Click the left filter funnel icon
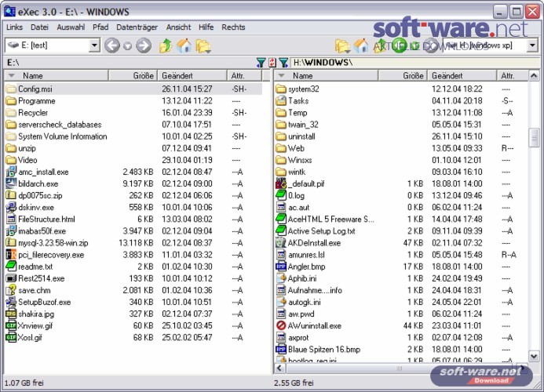544x392 pixels. click(x=261, y=63)
